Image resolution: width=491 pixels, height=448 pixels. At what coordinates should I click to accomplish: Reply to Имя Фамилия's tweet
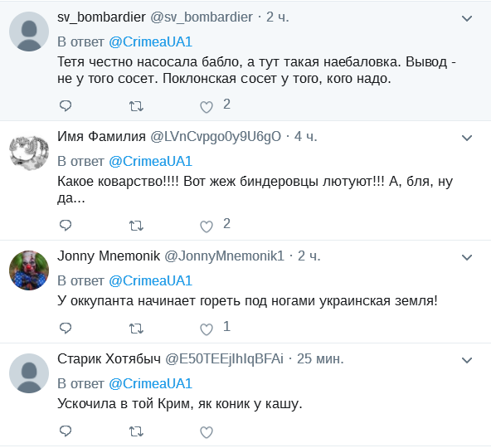(x=66, y=226)
